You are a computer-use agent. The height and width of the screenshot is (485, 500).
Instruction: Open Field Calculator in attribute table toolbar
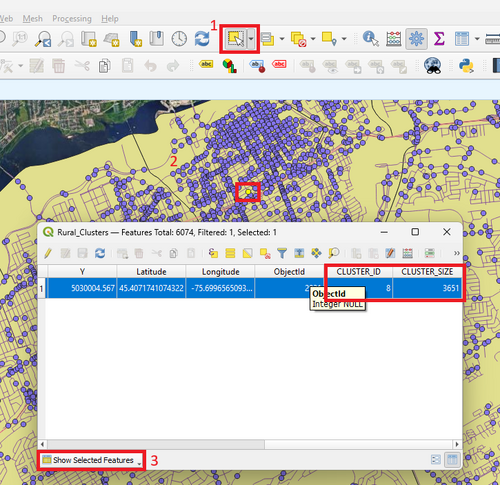click(x=407, y=253)
